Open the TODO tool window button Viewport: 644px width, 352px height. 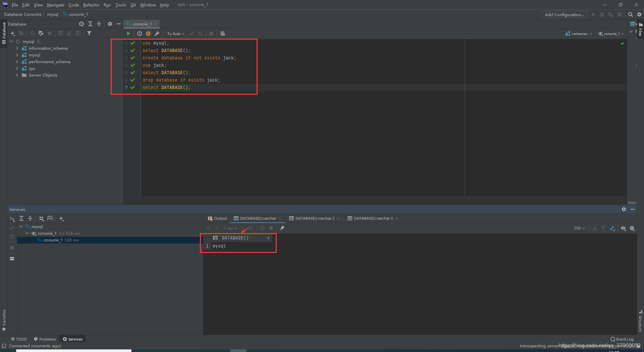[x=19, y=339]
